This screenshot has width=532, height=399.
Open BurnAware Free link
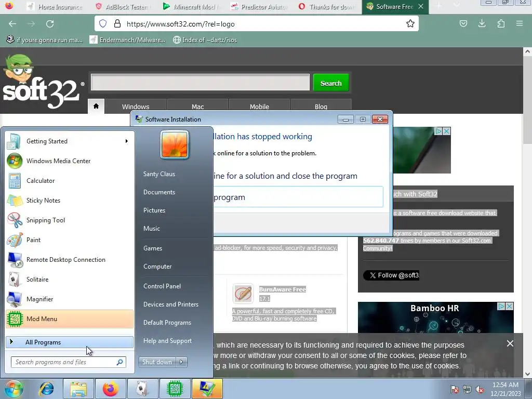[x=282, y=289]
